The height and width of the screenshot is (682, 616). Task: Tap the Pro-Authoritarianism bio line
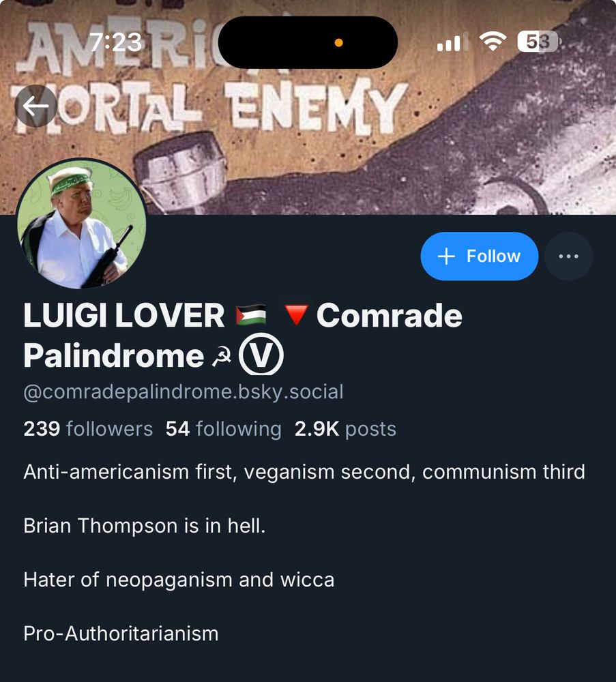tap(121, 634)
